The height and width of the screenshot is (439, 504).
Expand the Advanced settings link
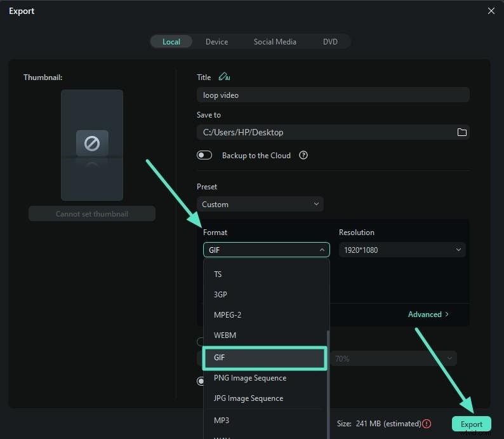tap(428, 314)
